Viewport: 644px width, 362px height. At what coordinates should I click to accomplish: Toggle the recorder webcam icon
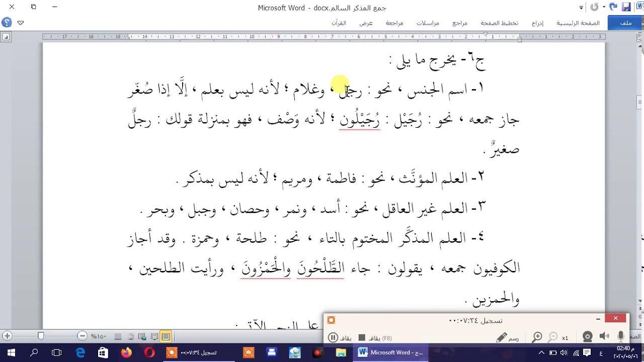587,337
